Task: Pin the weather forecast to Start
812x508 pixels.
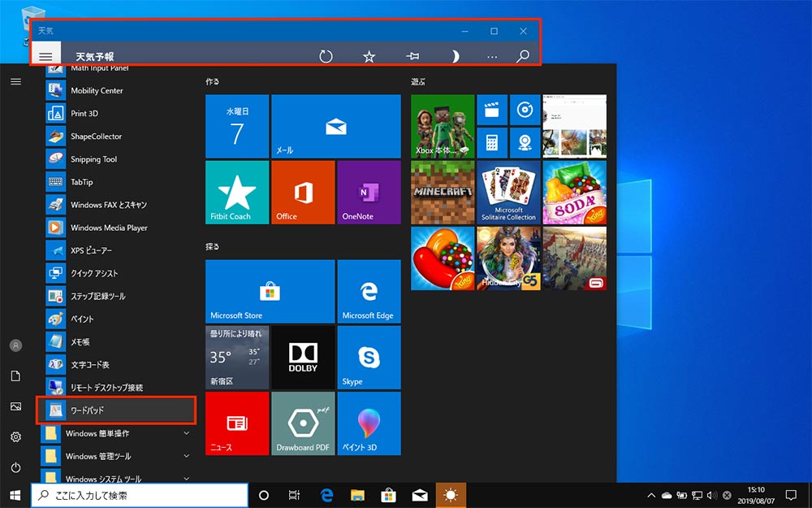Action: click(412, 56)
